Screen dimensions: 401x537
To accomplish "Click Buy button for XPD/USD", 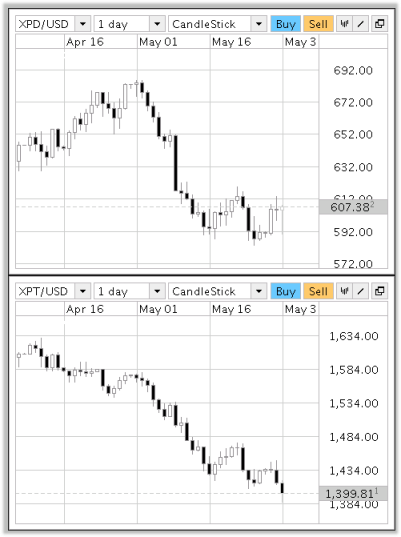I will click(x=286, y=24).
